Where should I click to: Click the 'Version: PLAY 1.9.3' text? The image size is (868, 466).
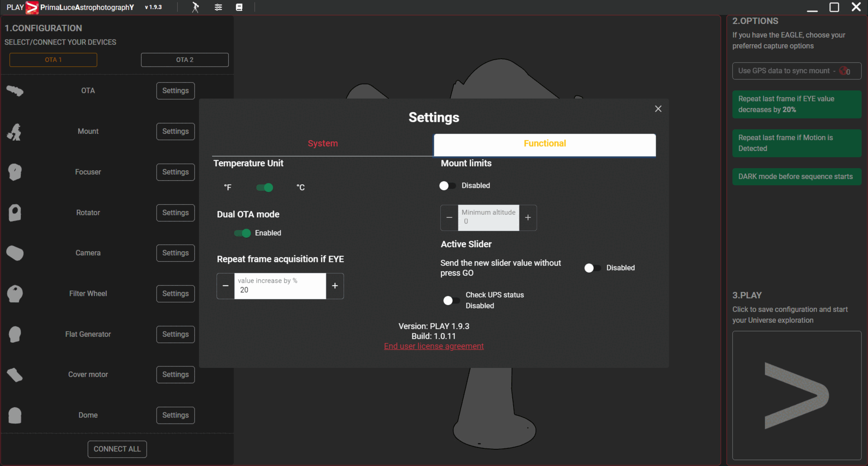coord(434,326)
